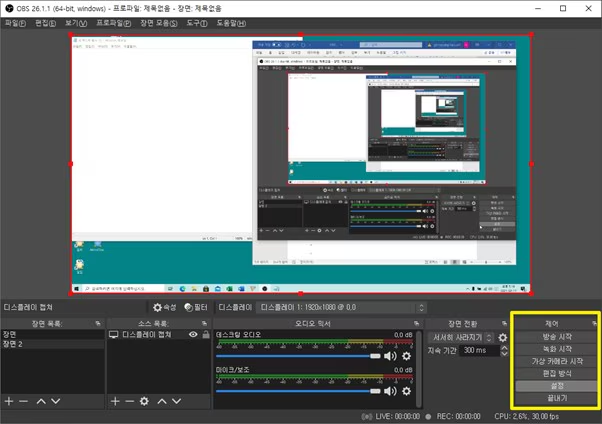Screen dimensions: 602x424
Task: Open the 파일 menu
Action: [x=14, y=22]
